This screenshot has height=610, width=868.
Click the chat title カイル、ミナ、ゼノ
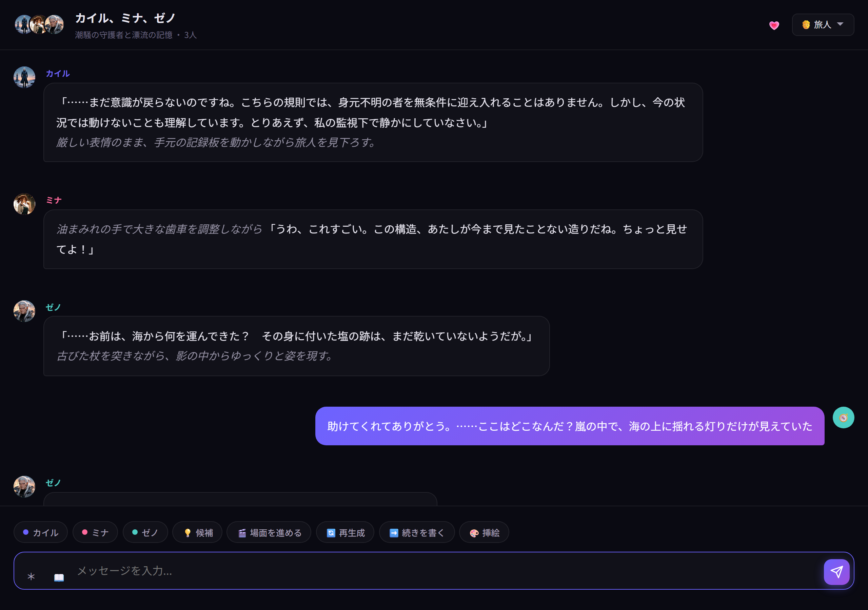pyautogui.click(x=125, y=18)
